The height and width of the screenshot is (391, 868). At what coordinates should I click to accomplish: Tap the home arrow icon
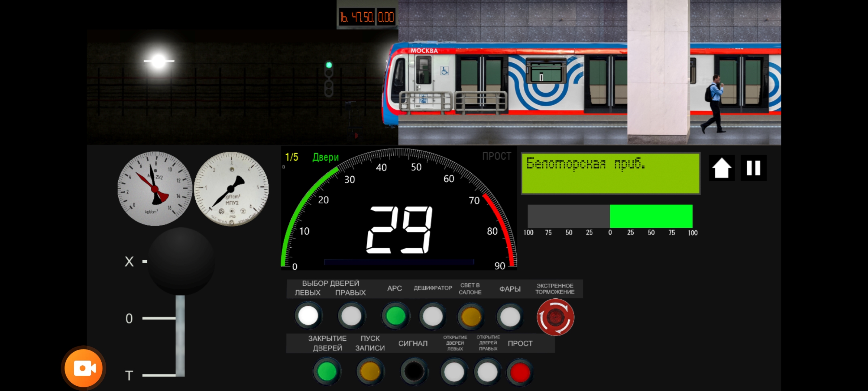[x=722, y=168]
